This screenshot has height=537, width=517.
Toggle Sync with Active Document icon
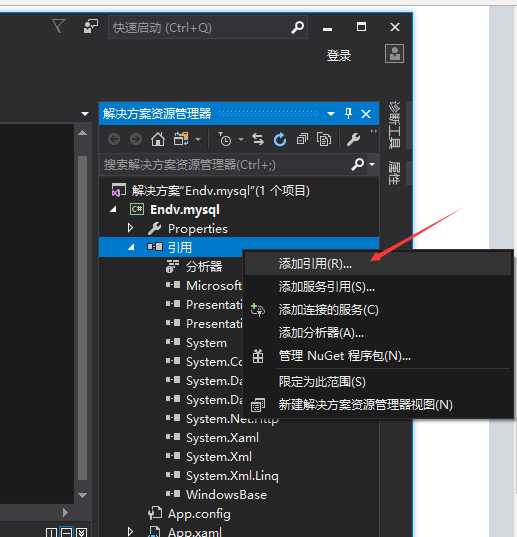(257, 139)
